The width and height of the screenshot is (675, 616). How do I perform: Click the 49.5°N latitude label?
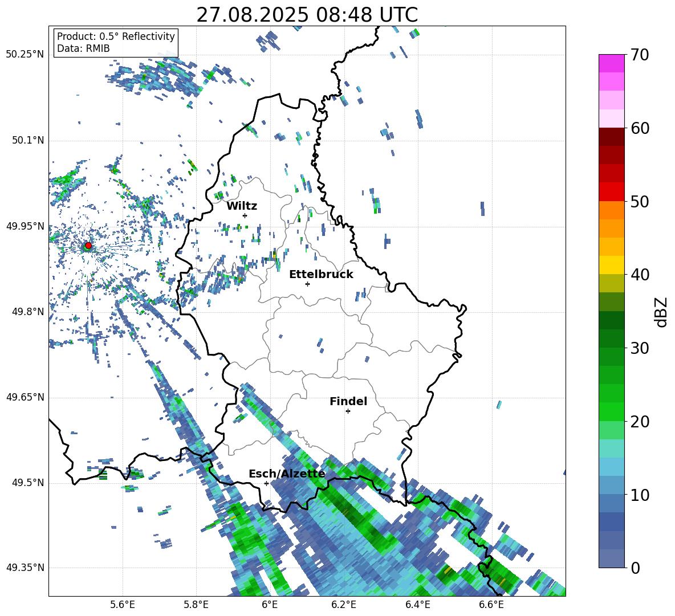[x=28, y=483]
